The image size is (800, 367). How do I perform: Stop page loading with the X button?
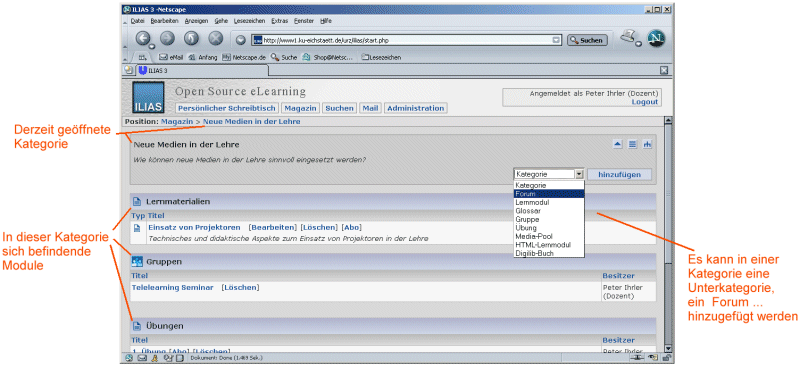click(x=216, y=39)
